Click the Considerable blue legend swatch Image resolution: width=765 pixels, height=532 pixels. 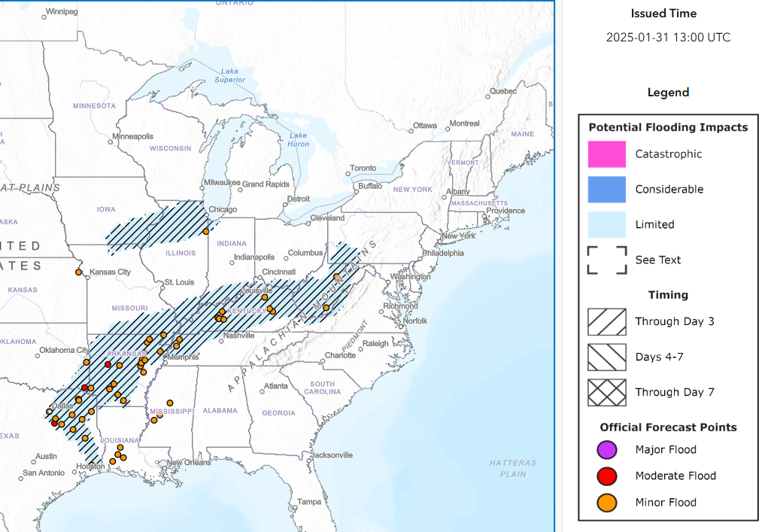tap(606, 190)
